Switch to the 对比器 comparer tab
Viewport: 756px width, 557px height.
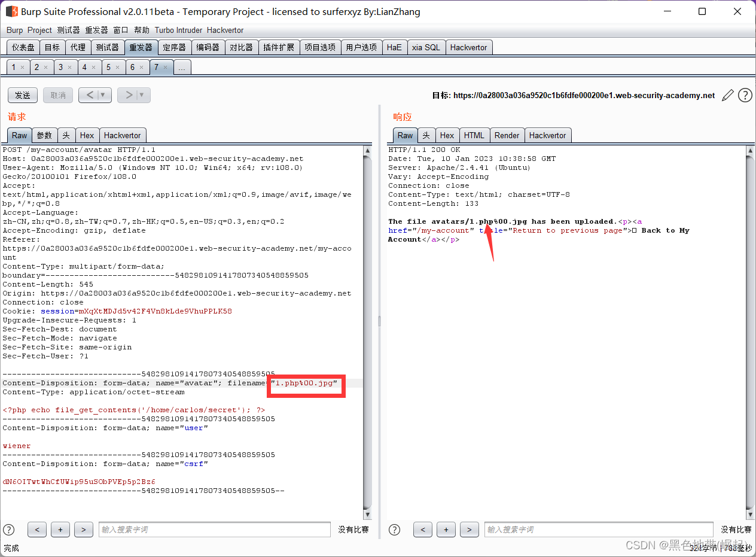pyautogui.click(x=242, y=47)
